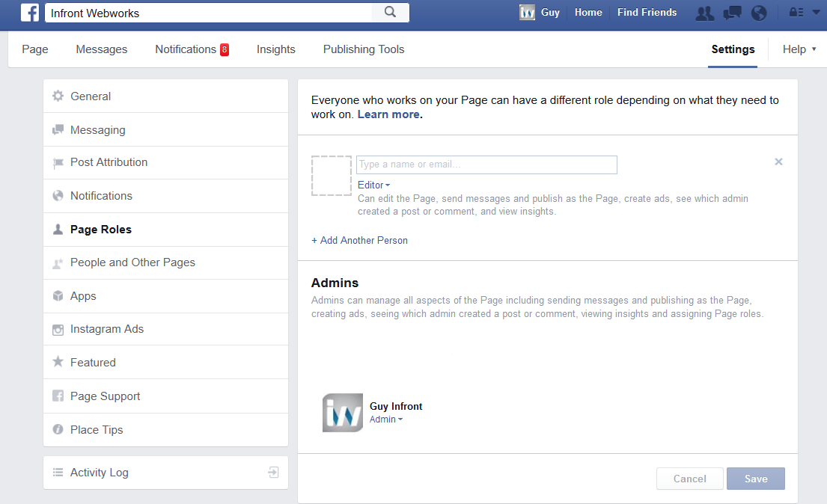Click the search magnifier button

390,12
